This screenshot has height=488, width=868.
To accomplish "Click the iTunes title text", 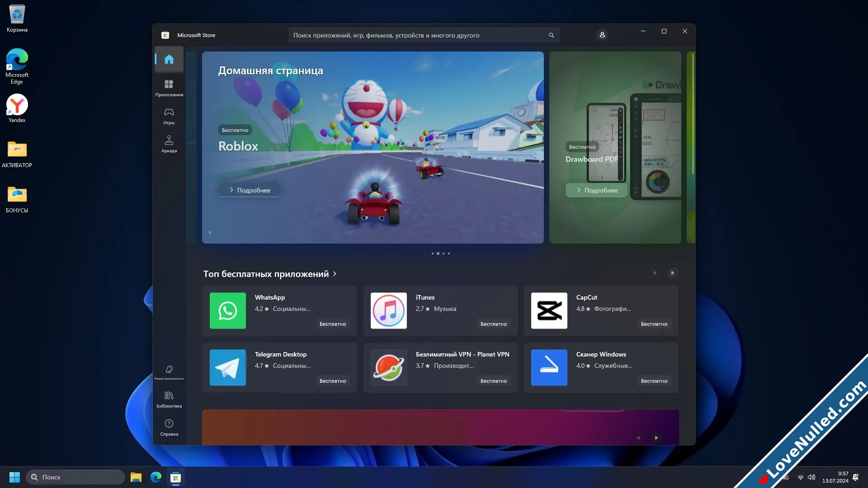I will pos(425,297).
